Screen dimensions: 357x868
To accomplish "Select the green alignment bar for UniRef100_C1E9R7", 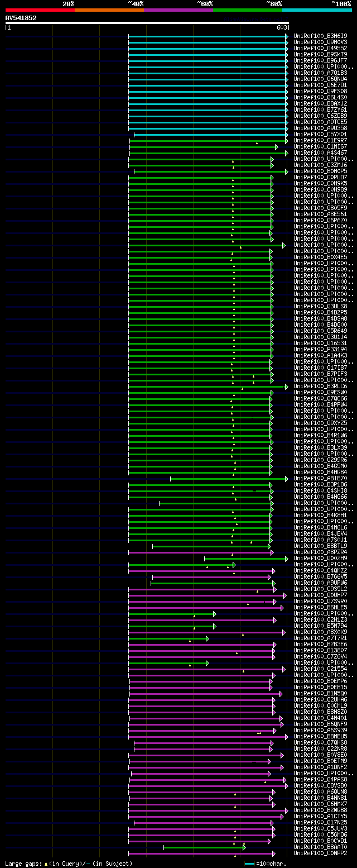I will point(209,141).
